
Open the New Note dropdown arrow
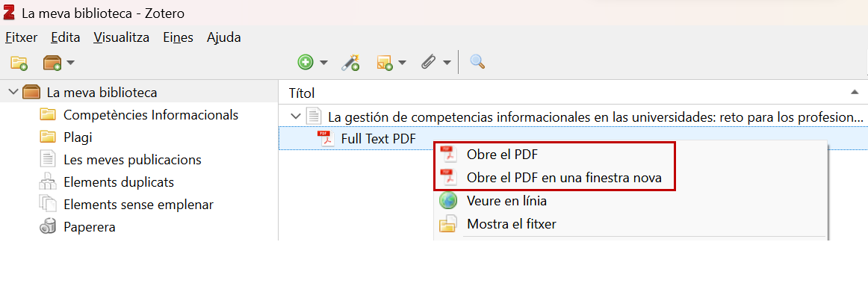pyautogui.click(x=403, y=63)
